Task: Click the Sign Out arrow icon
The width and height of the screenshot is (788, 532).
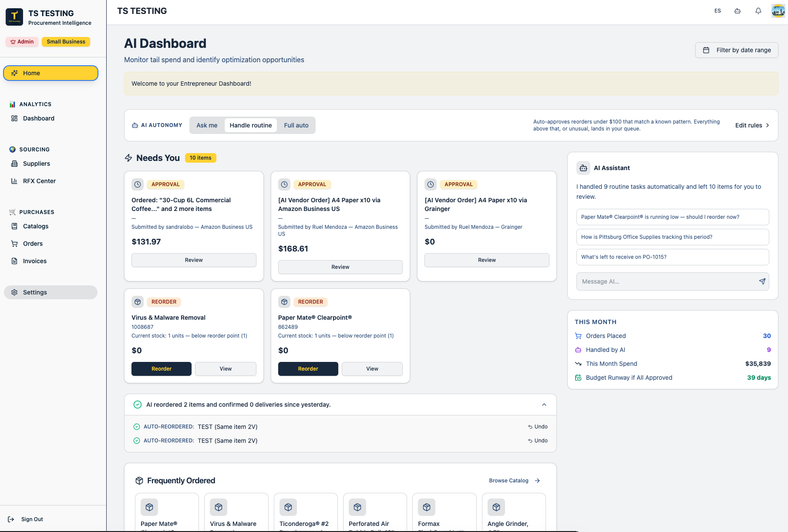Action: click(x=11, y=519)
